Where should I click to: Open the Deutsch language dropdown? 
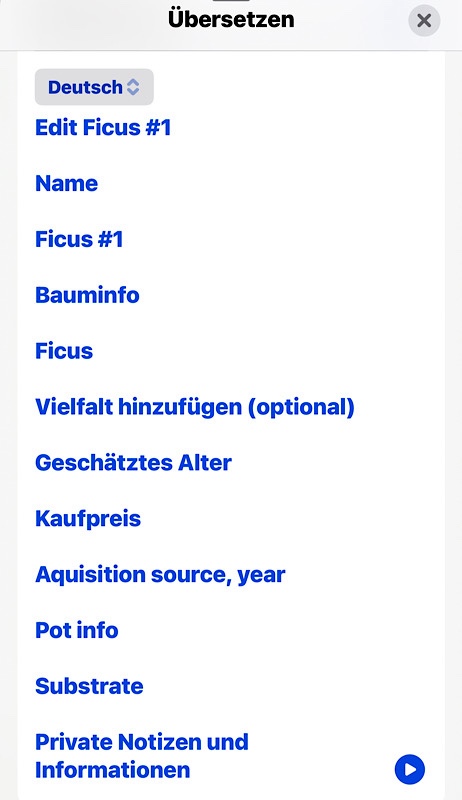tap(94, 87)
